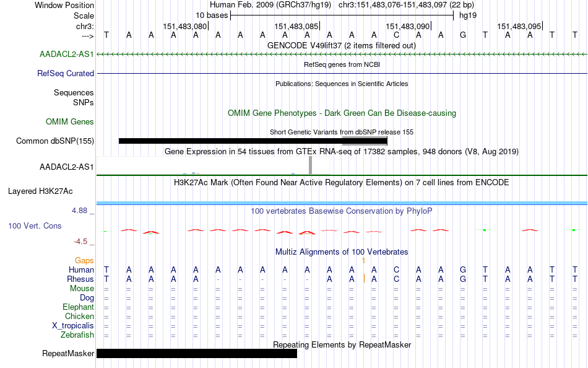Select the Mouse alignment row label
Image resolution: width=588 pixels, height=368 pixels.
[82, 289]
